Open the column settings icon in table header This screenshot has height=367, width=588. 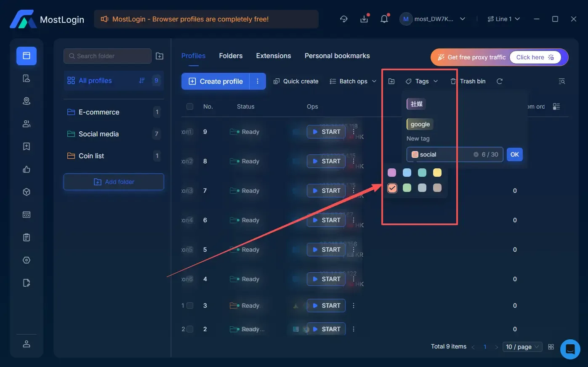556,106
